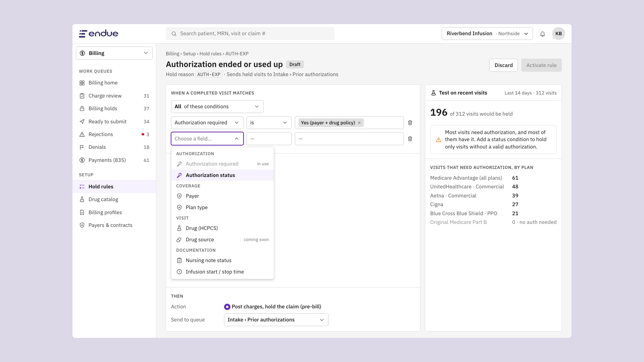Expand the All of these conditions dropdown
The width and height of the screenshot is (644, 362).
tap(217, 107)
